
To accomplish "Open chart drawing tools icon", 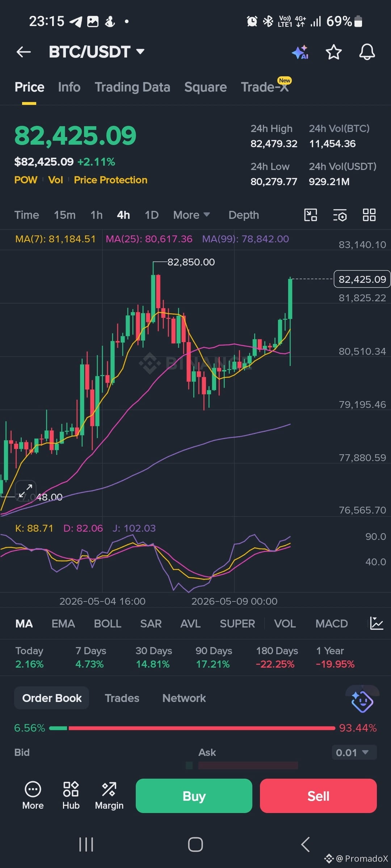I will (x=310, y=215).
